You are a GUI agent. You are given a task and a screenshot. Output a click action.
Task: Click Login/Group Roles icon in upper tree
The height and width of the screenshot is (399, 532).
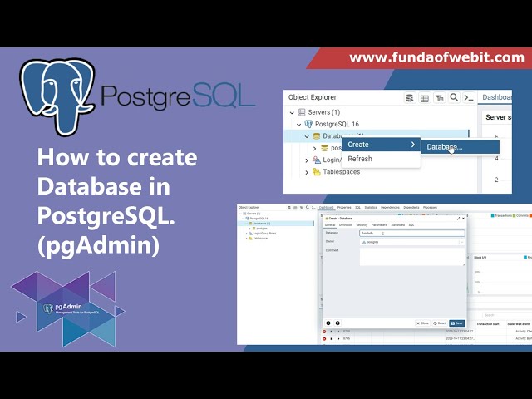[316, 160]
